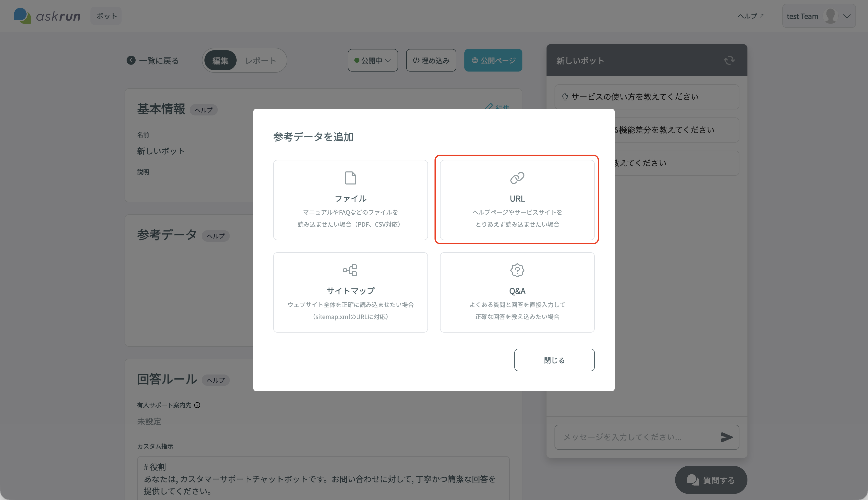Click the 新しいボット name value
The image size is (868, 500).
161,151
